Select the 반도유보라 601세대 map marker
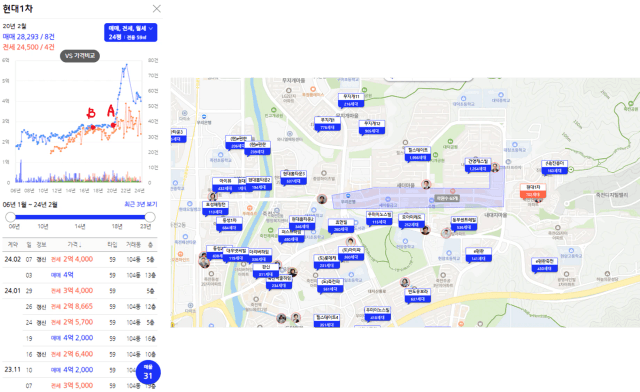640x392 pixels. point(418,296)
